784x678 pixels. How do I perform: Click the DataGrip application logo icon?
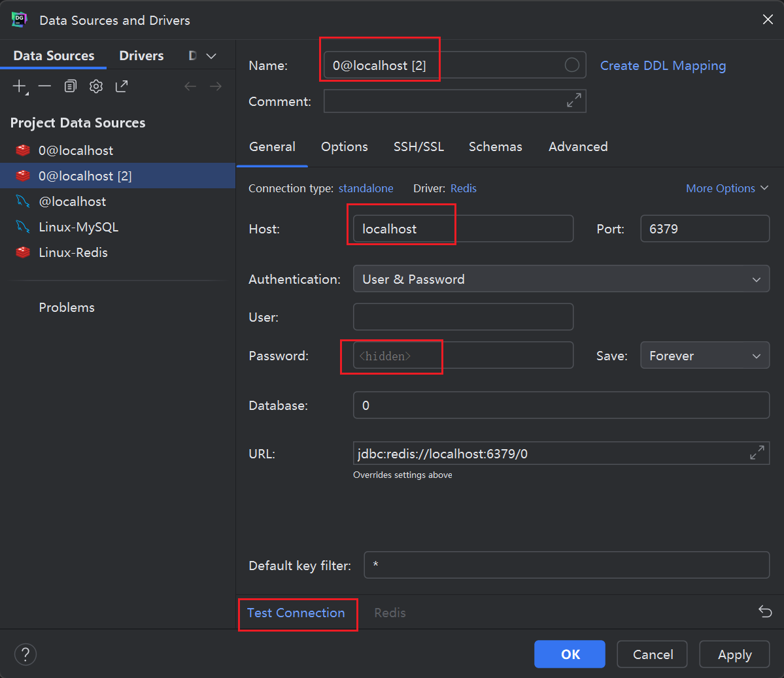[x=20, y=20]
